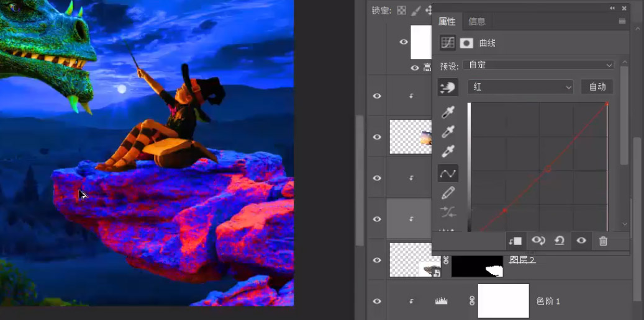The height and width of the screenshot is (320, 644).
Task: Open the 红 channel dropdown
Action: [x=520, y=87]
